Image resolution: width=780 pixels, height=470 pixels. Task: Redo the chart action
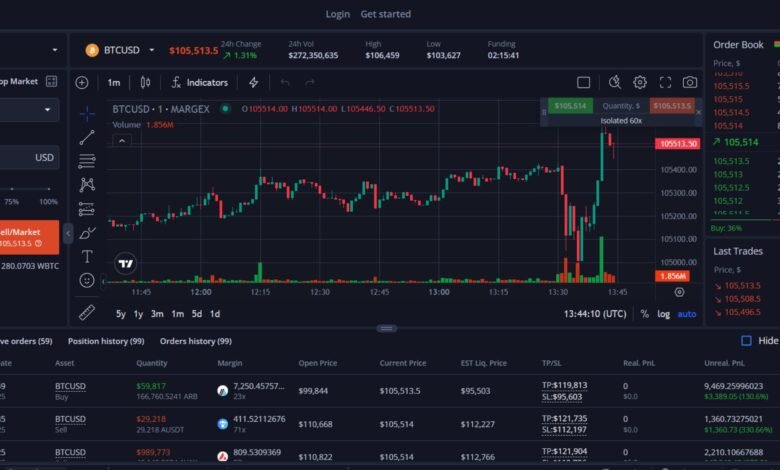pos(309,83)
